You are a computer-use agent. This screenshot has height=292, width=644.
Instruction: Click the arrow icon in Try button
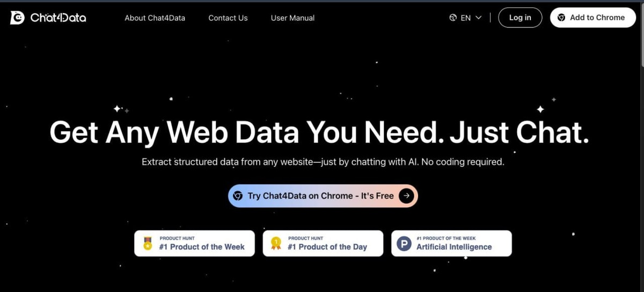pos(406,196)
